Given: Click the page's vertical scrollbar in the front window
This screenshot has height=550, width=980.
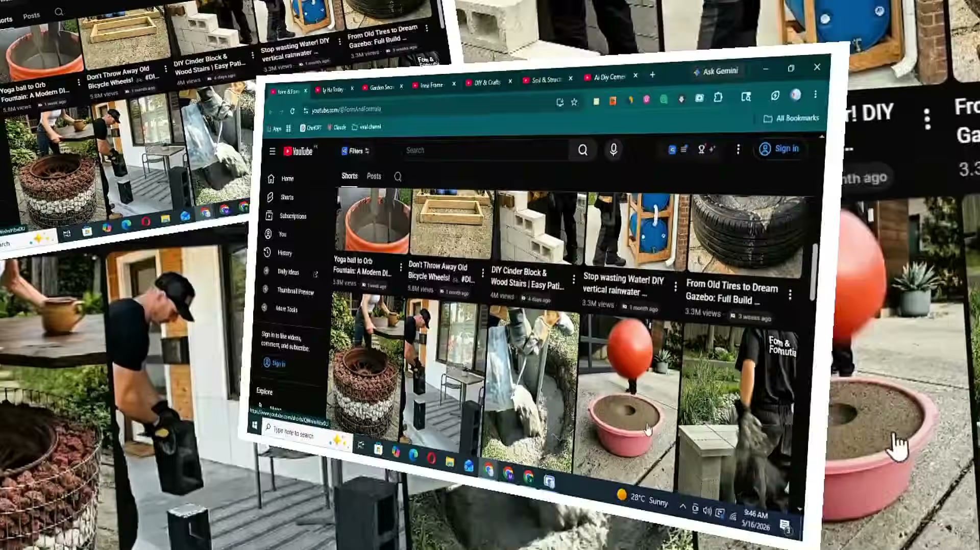Looking at the screenshot, I should click(814, 272).
